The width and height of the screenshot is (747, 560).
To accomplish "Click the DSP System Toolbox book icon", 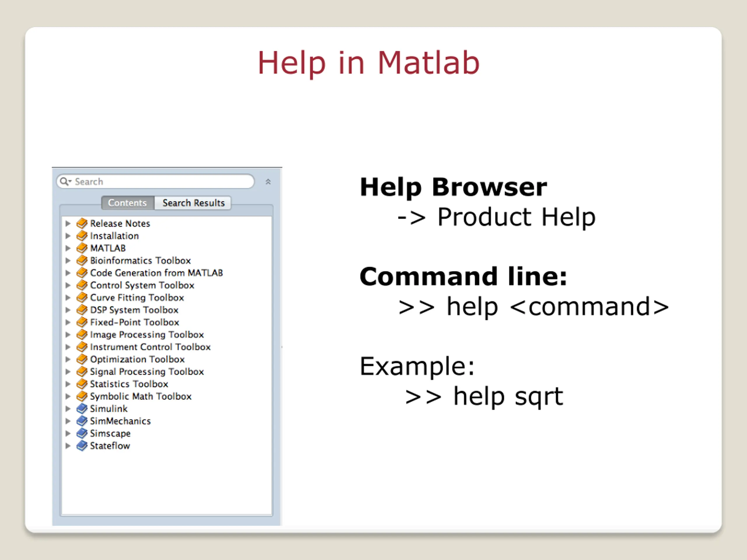I will point(82,309).
